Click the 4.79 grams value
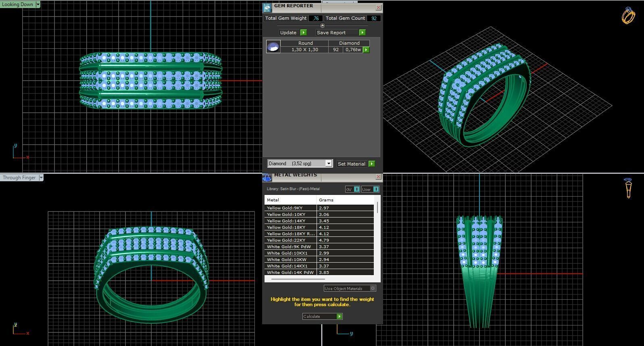 pyautogui.click(x=324, y=240)
